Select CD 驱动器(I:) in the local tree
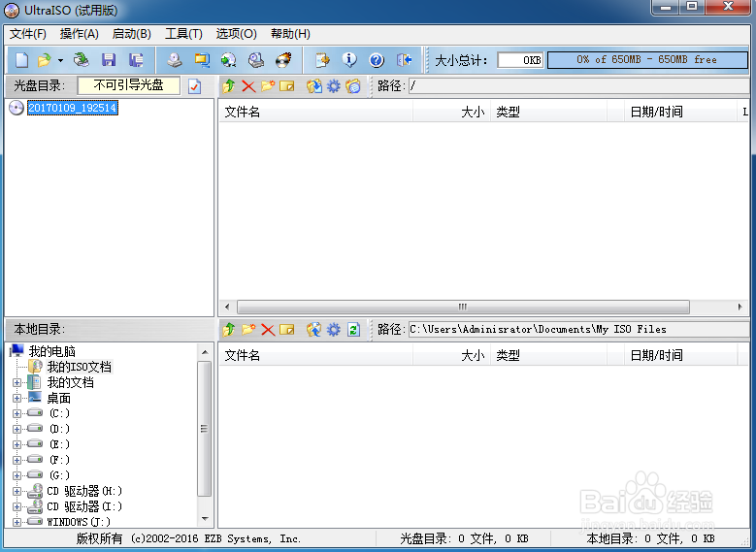This screenshot has height=552, width=756. [84, 506]
